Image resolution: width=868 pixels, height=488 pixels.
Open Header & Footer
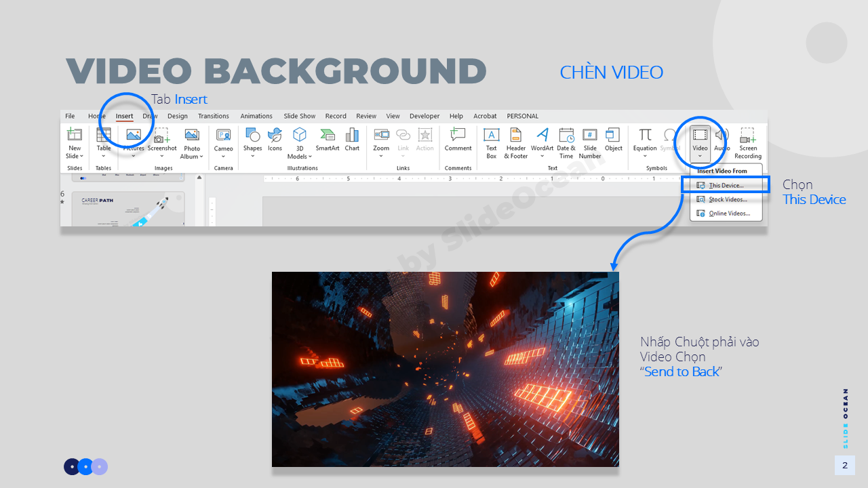click(x=516, y=142)
